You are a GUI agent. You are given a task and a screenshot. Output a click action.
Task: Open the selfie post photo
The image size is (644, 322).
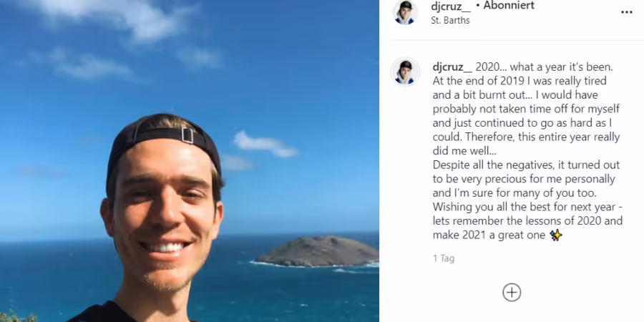tap(190, 161)
